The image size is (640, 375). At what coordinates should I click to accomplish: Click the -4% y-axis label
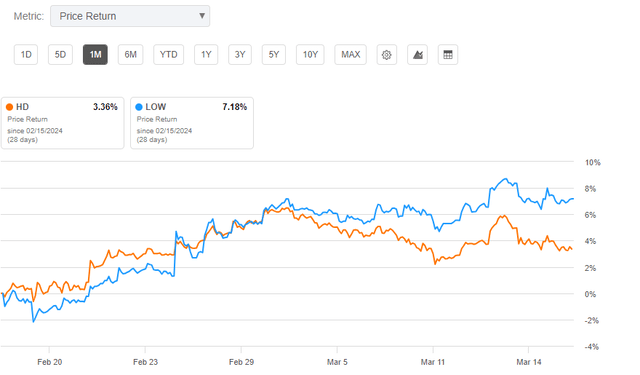591,347
